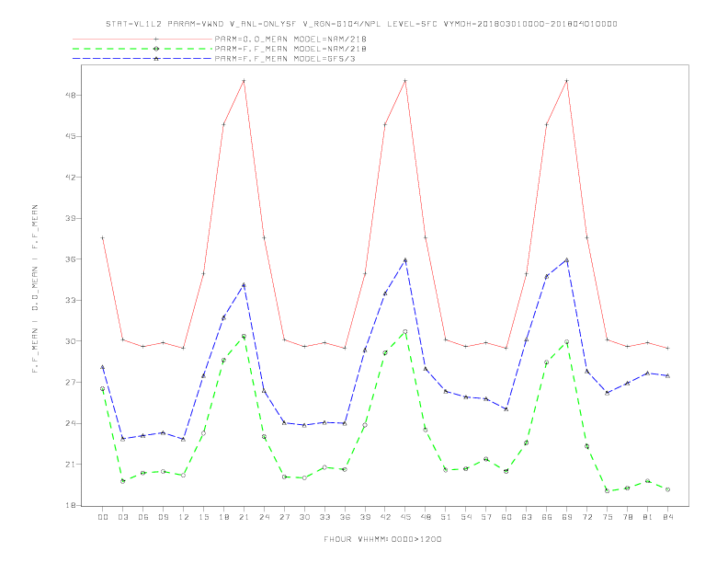Click the y-axis tick label 45
This screenshot has width=728, height=563.
click(x=71, y=136)
